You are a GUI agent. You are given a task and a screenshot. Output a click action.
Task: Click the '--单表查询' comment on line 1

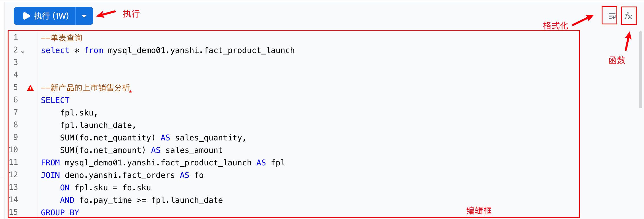(61, 38)
